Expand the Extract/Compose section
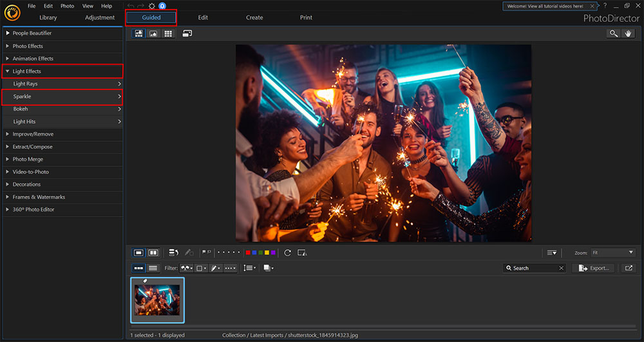The width and height of the screenshot is (644, 342). [x=62, y=147]
